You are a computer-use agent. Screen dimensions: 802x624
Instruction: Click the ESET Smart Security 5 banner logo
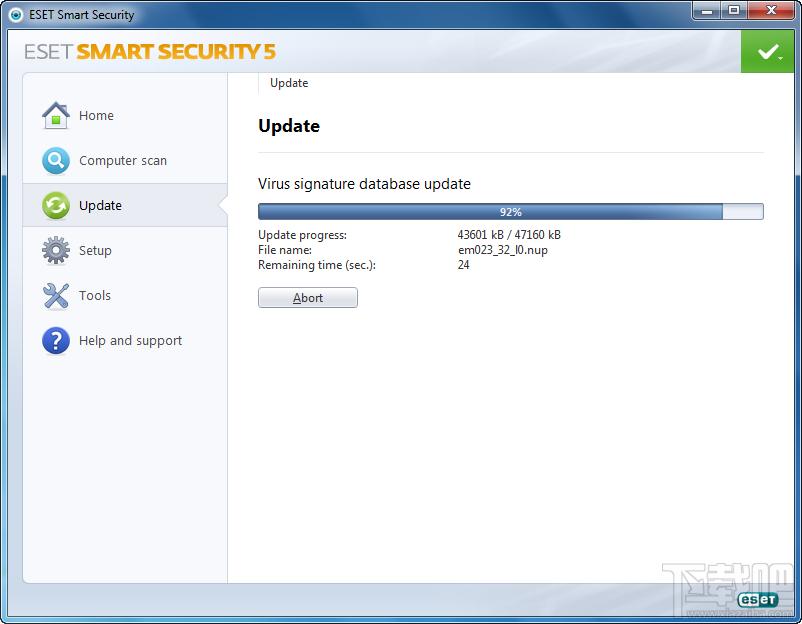coord(150,52)
